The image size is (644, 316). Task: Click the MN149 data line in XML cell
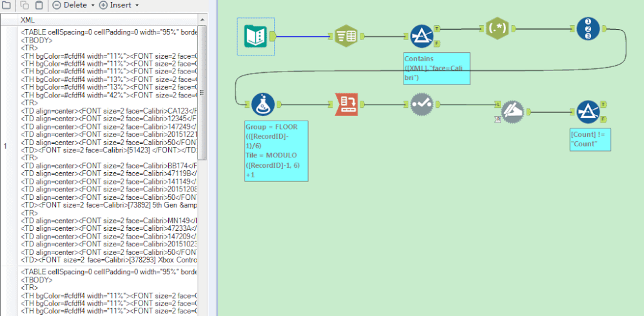pyautogui.click(x=109, y=221)
